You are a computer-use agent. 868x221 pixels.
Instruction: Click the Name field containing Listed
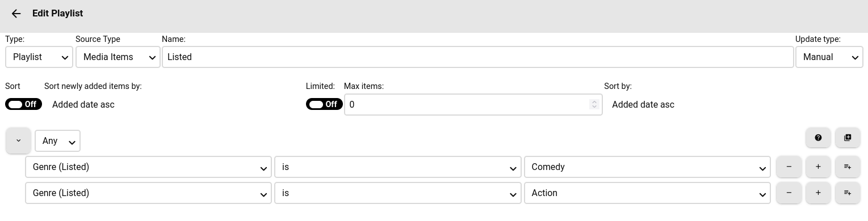[x=477, y=57]
